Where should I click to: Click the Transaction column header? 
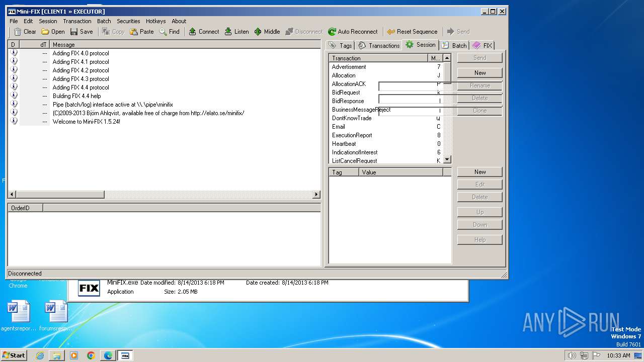click(x=378, y=58)
